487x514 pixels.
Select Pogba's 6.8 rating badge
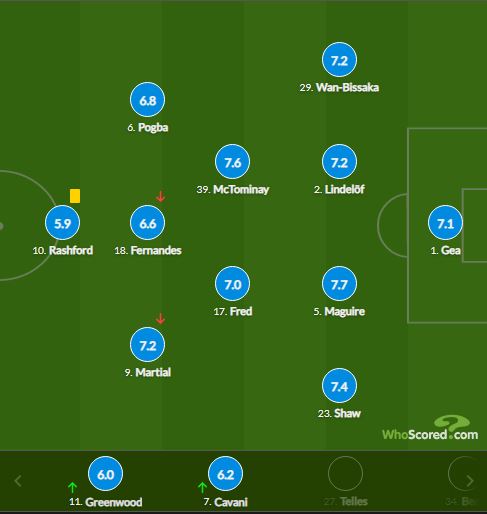(x=147, y=100)
